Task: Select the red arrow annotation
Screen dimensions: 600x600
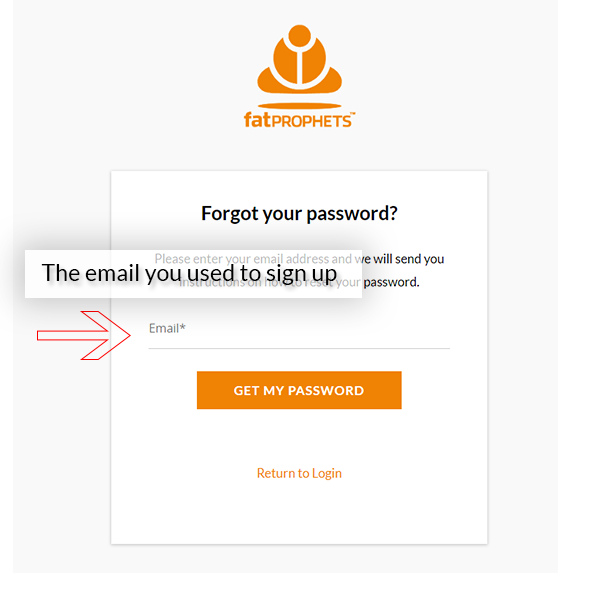Action: [84, 336]
